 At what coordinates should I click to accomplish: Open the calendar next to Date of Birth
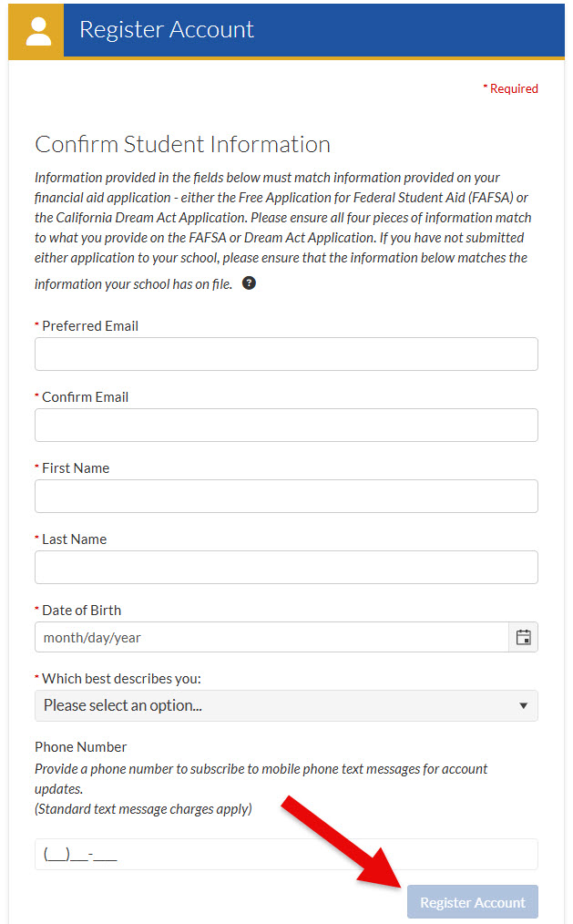click(523, 636)
